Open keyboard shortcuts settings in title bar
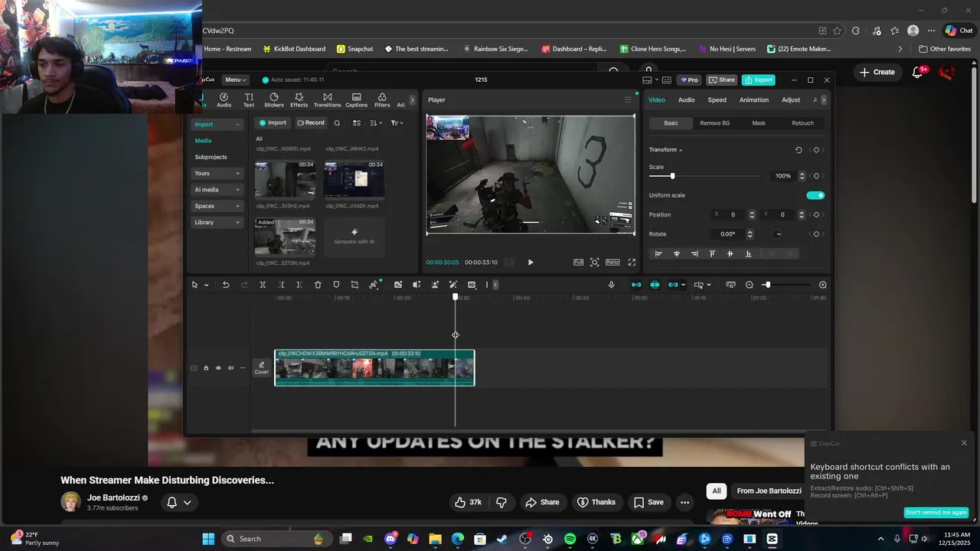 [x=666, y=80]
